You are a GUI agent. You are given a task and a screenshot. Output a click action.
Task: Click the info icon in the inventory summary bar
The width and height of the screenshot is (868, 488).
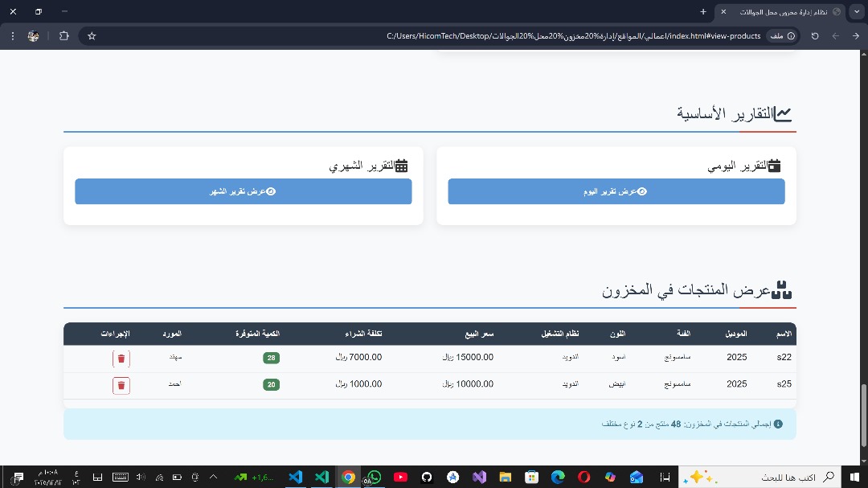(x=778, y=424)
